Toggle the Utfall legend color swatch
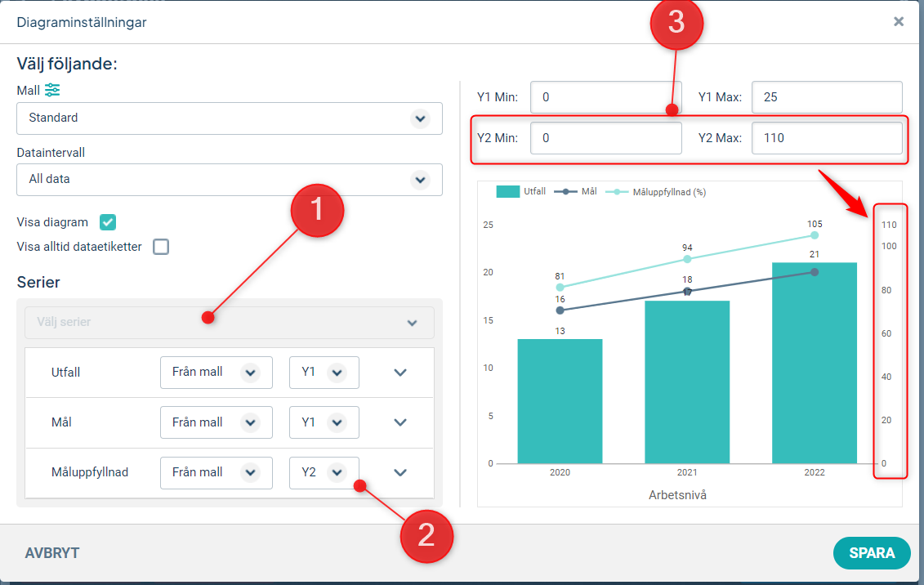This screenshot has height=585, width=924. [x=507, y=192]
